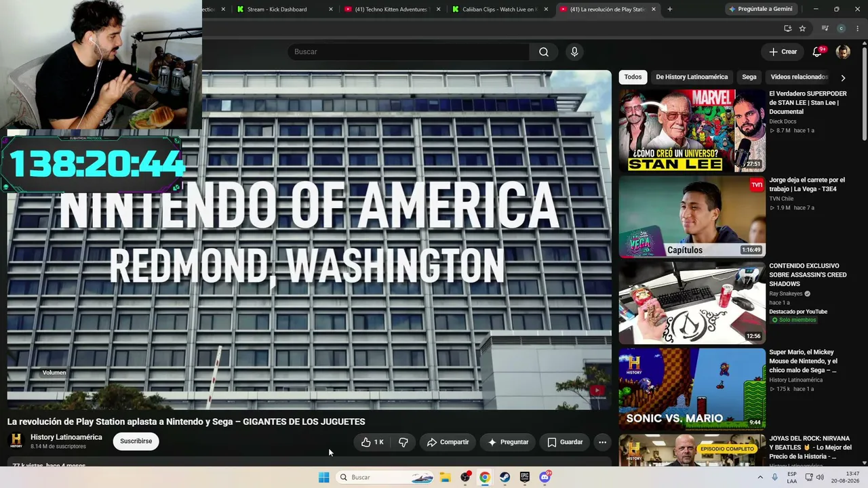Screen dimensions: 868x488
Task: Open the Dieck Docs channel link
Action: (x=783, y=122)
